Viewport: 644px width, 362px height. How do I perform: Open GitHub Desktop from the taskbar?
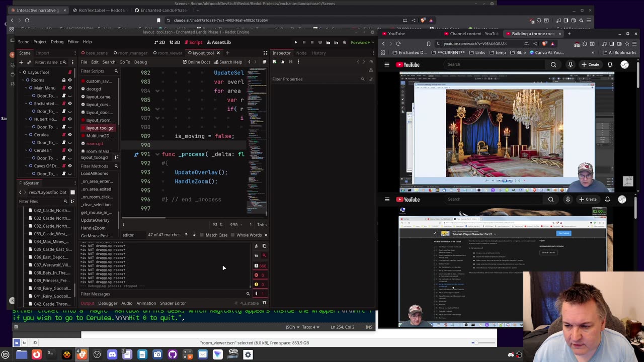coord(172,354)
